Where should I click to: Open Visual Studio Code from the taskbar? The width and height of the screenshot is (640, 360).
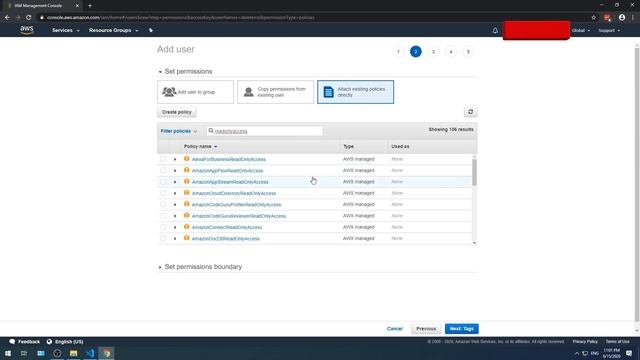(90, 353)
